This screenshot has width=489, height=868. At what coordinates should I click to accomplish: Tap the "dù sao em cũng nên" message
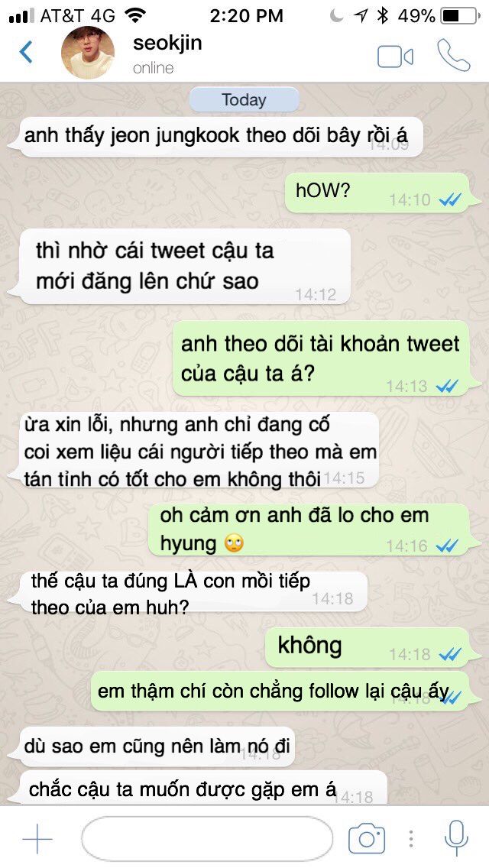[x=157, y=747]
